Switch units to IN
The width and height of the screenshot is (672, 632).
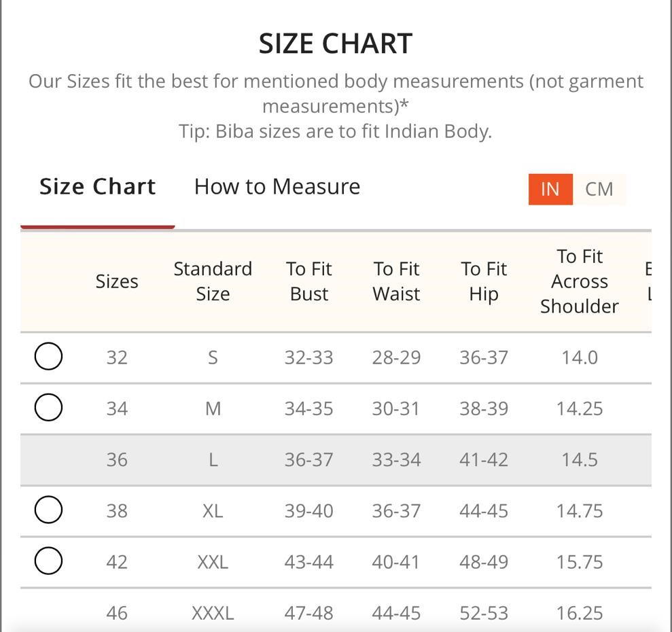tap(550, 189)
